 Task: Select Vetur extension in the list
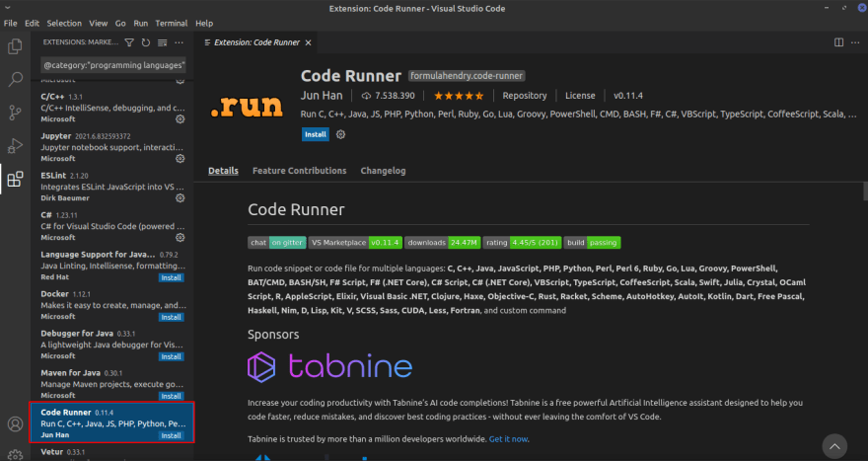112,453
